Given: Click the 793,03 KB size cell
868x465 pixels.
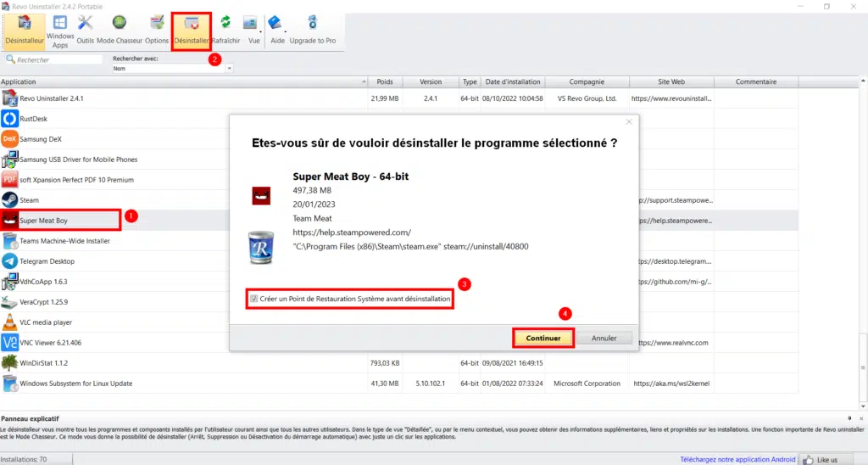Looking at the screenshot, I should click(385, 363).
